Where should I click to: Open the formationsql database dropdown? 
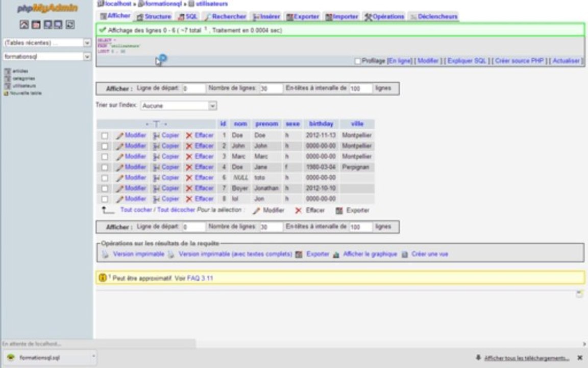[47, 56]
